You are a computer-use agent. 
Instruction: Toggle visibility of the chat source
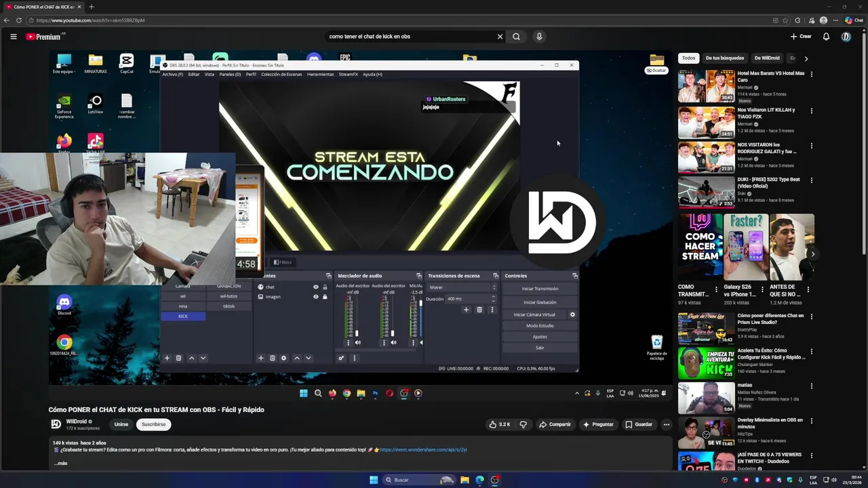pyautogui.click(x=315, y=287)
